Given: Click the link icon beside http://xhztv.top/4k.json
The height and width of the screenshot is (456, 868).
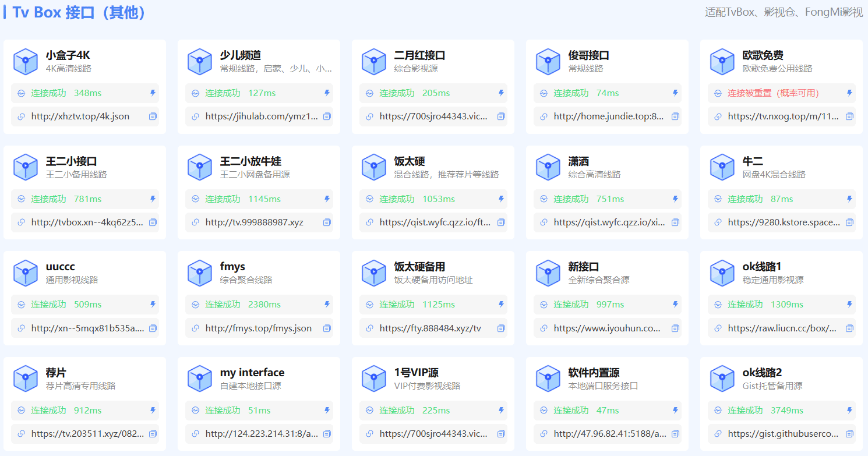Looking at the screenshot, I should tap(22, 116).
